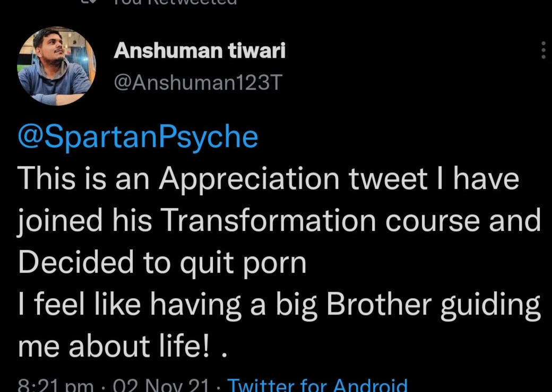Screen dimensions: 552x392
Task: Click the word "course" in the tweet
Action: (x=433, y=221)
